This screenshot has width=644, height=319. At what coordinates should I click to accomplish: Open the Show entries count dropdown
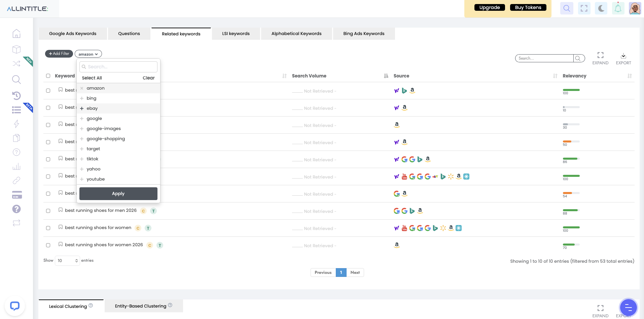pos(67,260)
